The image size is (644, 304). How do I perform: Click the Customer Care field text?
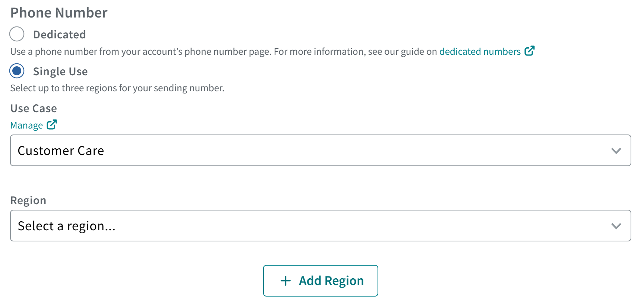[x=61, y=151]
